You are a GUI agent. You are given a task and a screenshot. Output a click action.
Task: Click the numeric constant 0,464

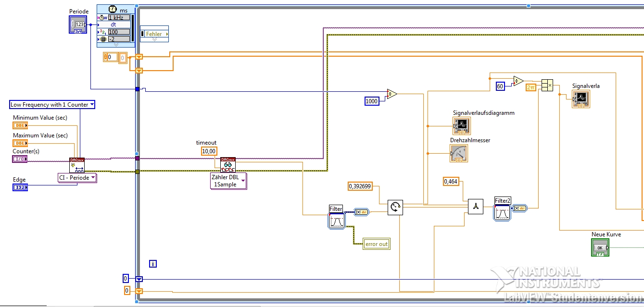click(x=451, y=181)
